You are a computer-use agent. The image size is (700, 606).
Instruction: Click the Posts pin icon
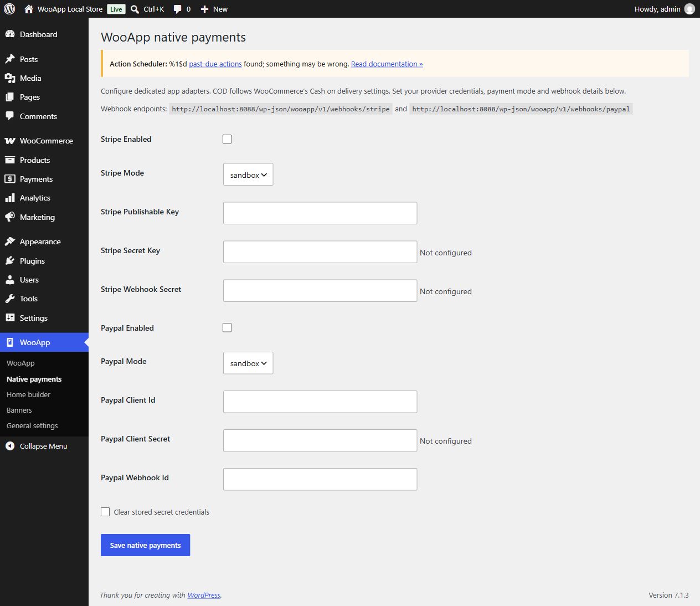[10, 59]
